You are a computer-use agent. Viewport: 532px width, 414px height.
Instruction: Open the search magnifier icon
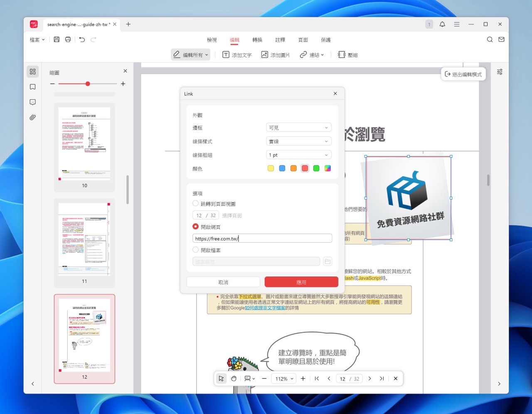[x=490, y=39]
